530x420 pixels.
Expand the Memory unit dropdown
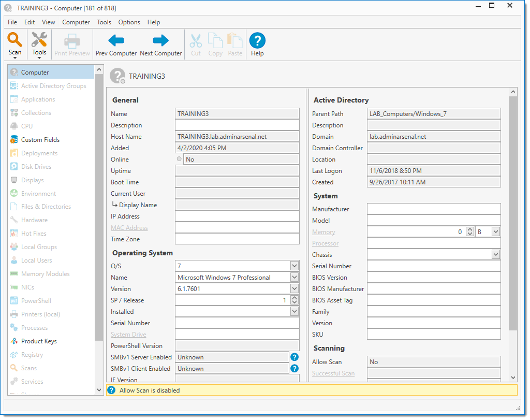495,232
